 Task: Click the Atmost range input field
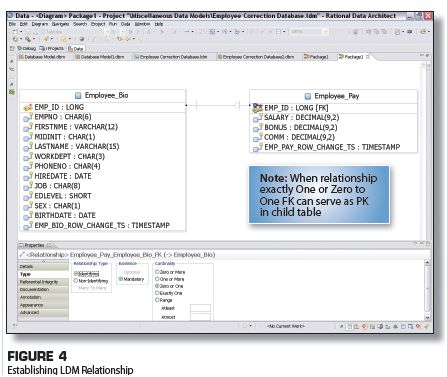[200, 317]
